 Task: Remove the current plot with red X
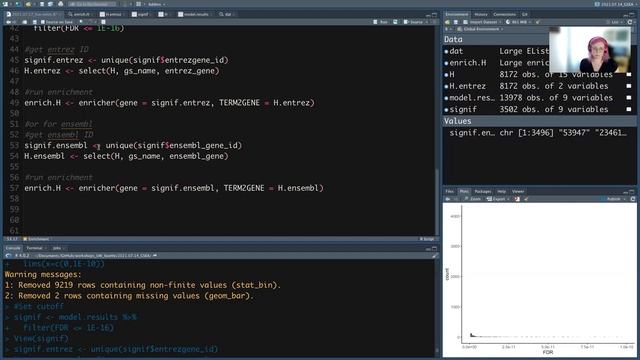coord(517,199)
